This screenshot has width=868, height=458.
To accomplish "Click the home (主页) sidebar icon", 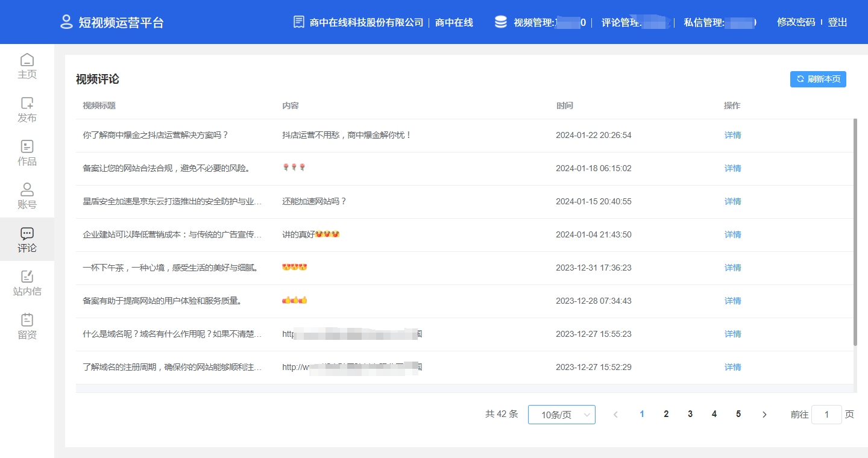I will click(x=27, y=60).
